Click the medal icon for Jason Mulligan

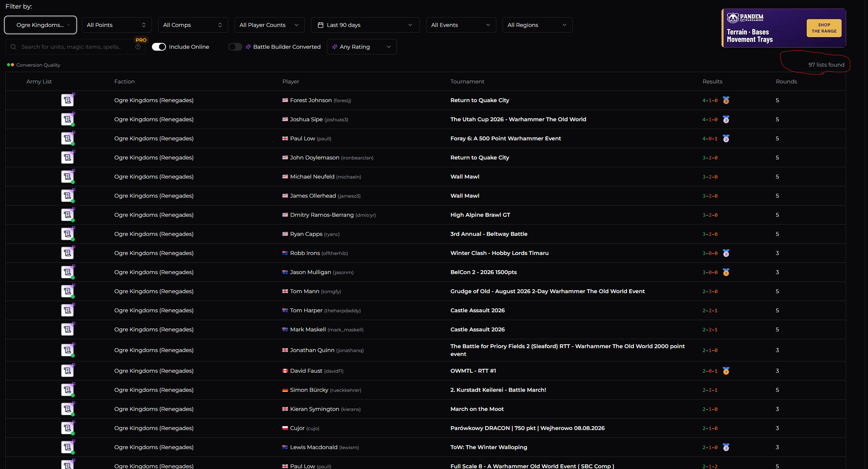point(726,272)
